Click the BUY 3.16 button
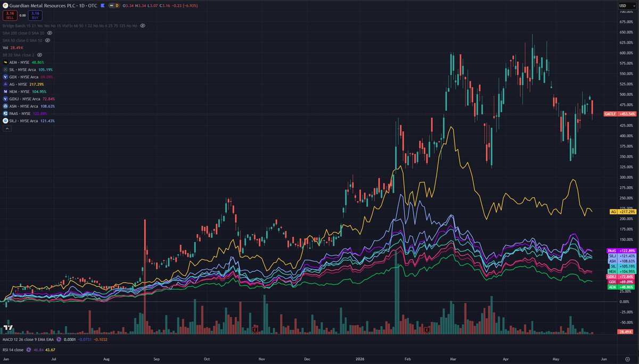The image size is (639, 364). pos(35,14)
